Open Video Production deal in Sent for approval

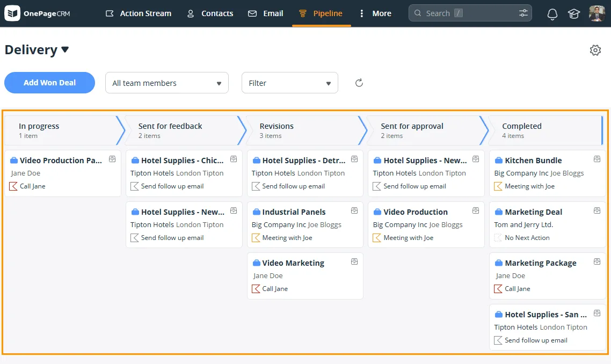[x=416, y=212]
